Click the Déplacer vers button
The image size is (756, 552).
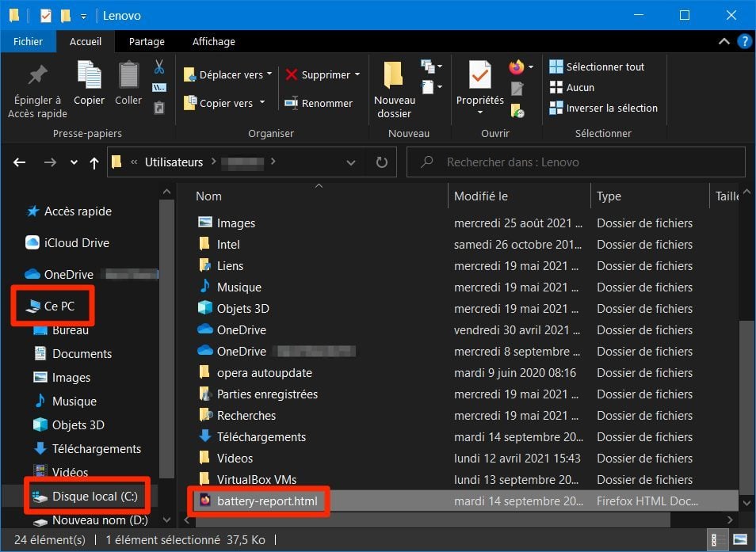227,74
